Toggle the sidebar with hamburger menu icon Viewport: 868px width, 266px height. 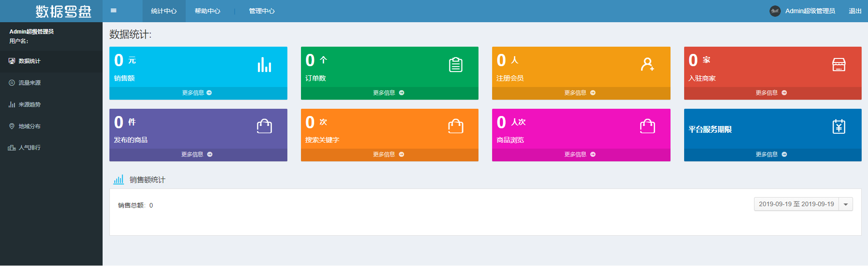[x=113, y=11]
